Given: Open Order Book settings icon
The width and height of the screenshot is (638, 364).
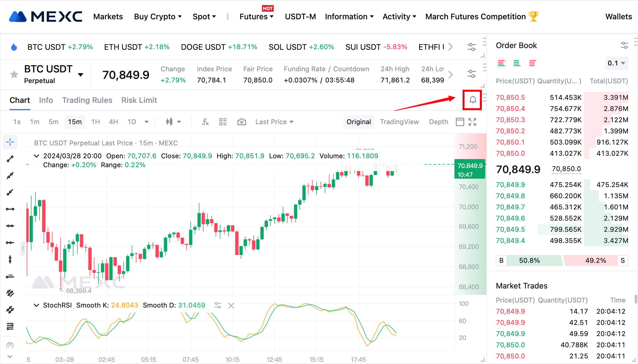Looking at the screenshot, I should point(624,45).
